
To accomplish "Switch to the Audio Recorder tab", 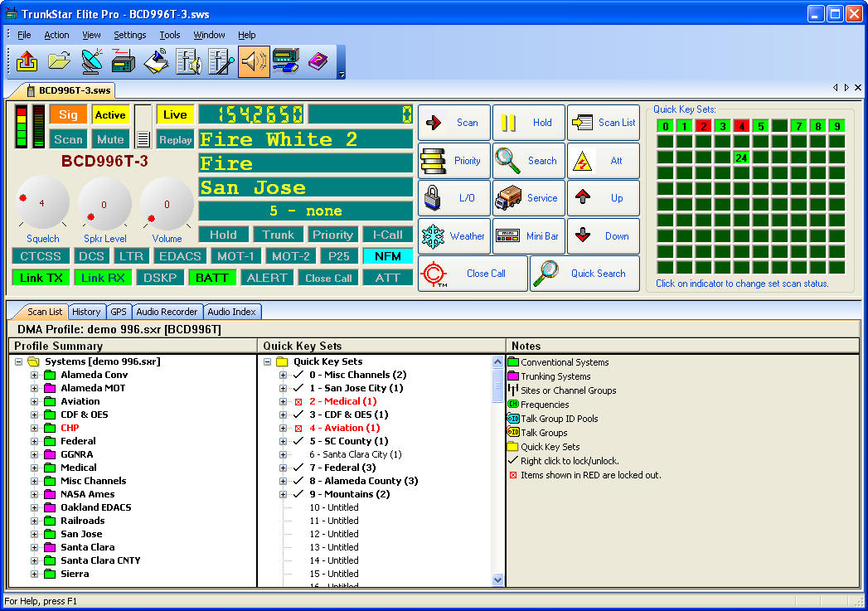I will click(x=167, y=312).
